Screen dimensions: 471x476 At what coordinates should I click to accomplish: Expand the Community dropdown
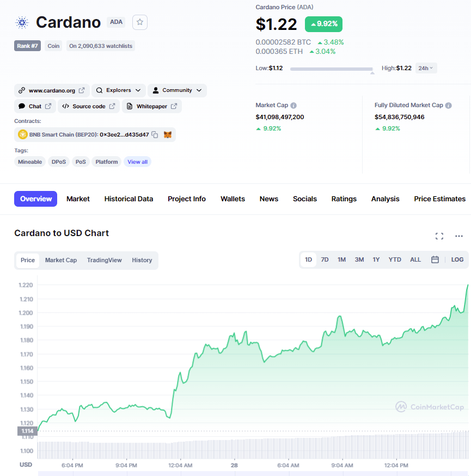177,90
